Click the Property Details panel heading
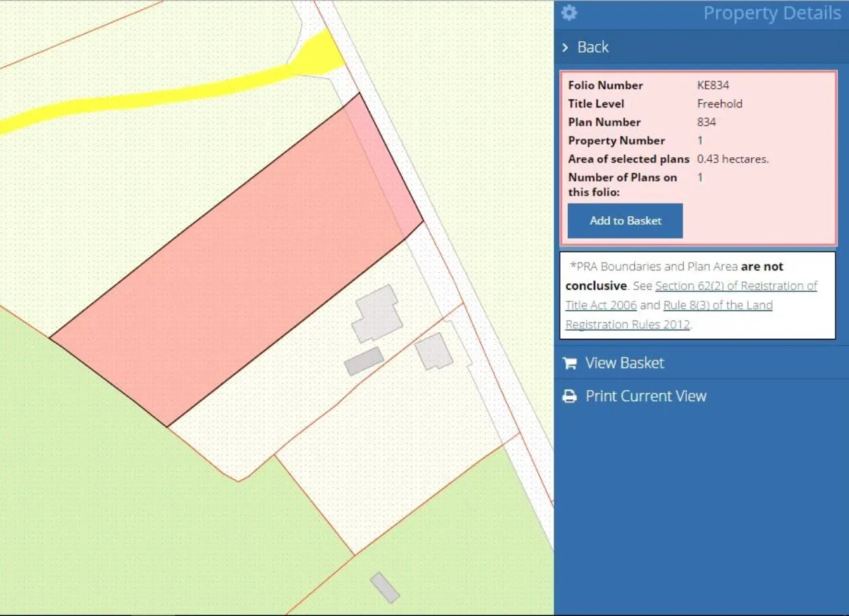 pyautogui.click(x=771, y=13)
